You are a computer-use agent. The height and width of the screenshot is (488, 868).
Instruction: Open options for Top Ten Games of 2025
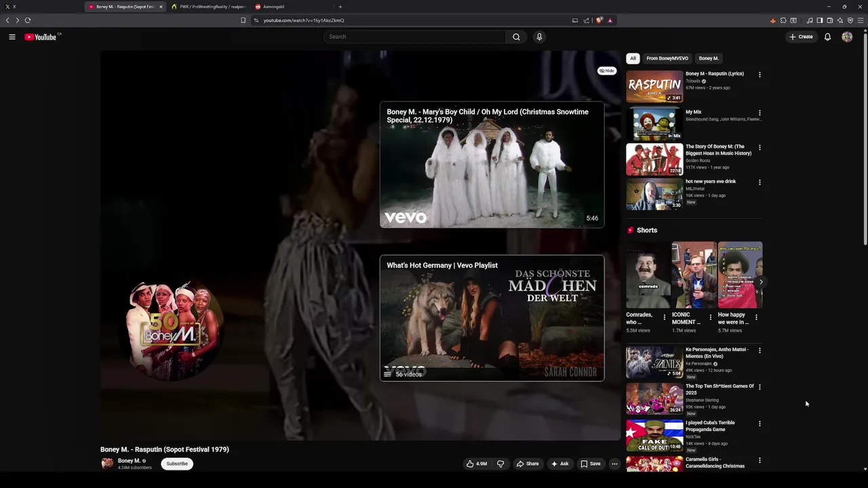tap(759, 387)
